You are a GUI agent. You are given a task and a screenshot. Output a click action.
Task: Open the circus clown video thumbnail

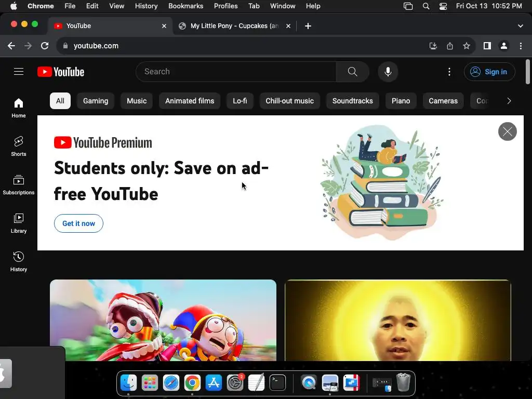[163, 320]
